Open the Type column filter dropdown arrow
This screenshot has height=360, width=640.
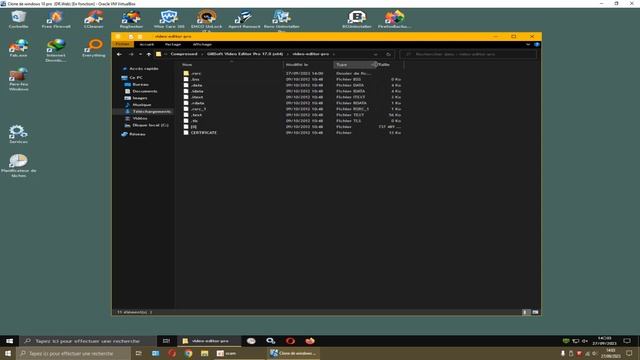point(373,64)
